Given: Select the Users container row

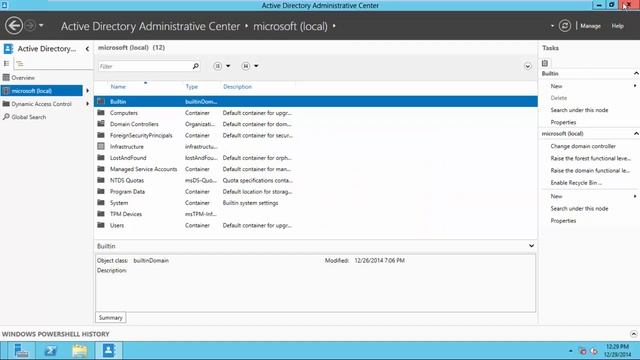Looking at the screenshot, I should tap(316, 225).
